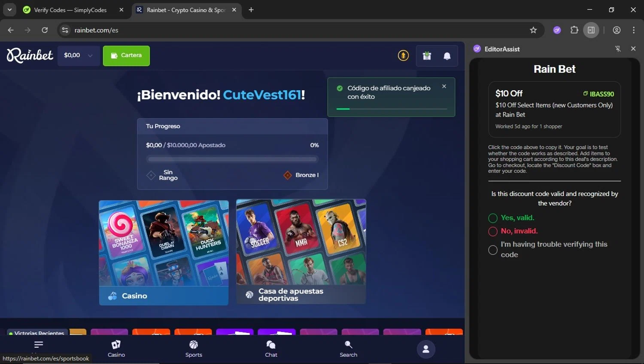Viewport: 644px width, 364px height.
Task: Click the Victorias Recientes label
Action: pyautogui.click(x=39, y=333)
